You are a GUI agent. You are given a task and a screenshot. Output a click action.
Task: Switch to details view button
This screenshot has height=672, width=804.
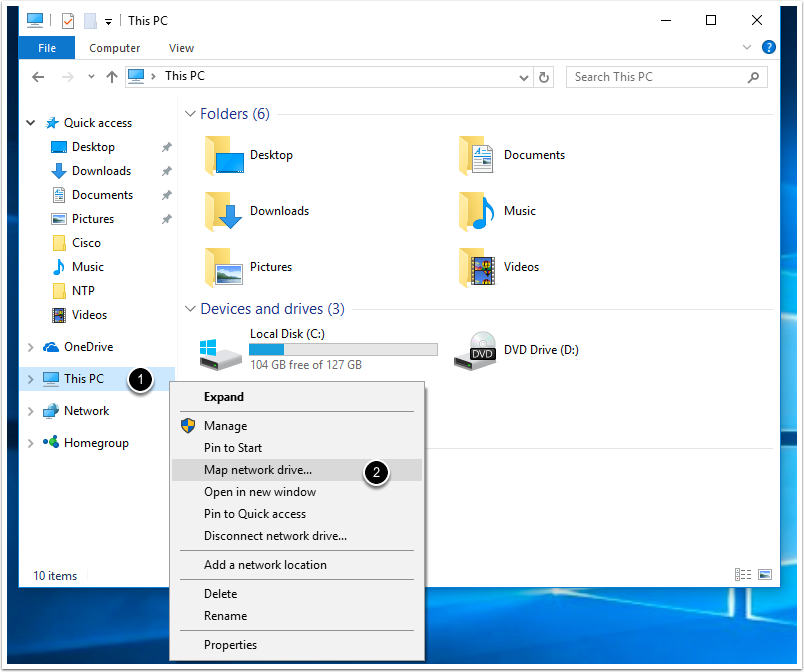(743, 575)
